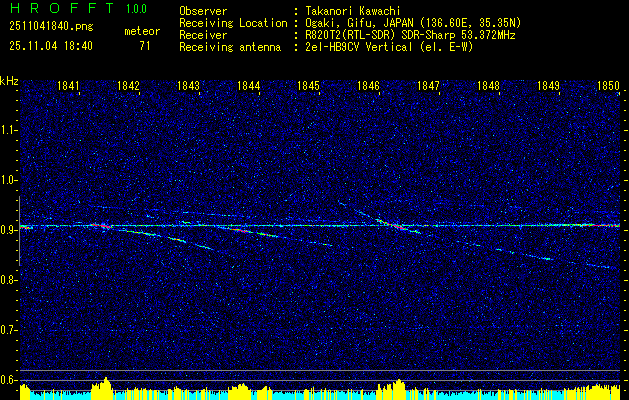Click the 1848 time marker
629x400 pixels.
[489, 85]
